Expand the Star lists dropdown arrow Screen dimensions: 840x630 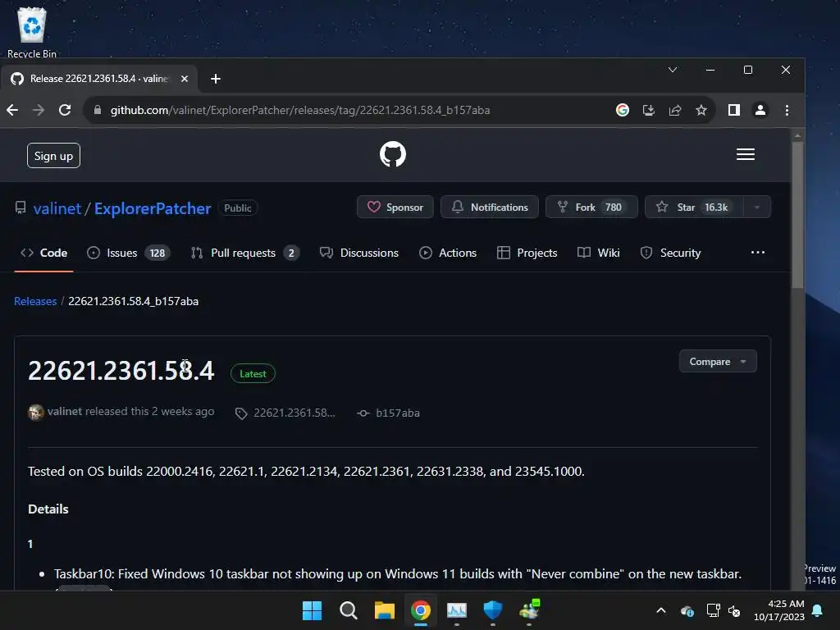tap(757, 207)
